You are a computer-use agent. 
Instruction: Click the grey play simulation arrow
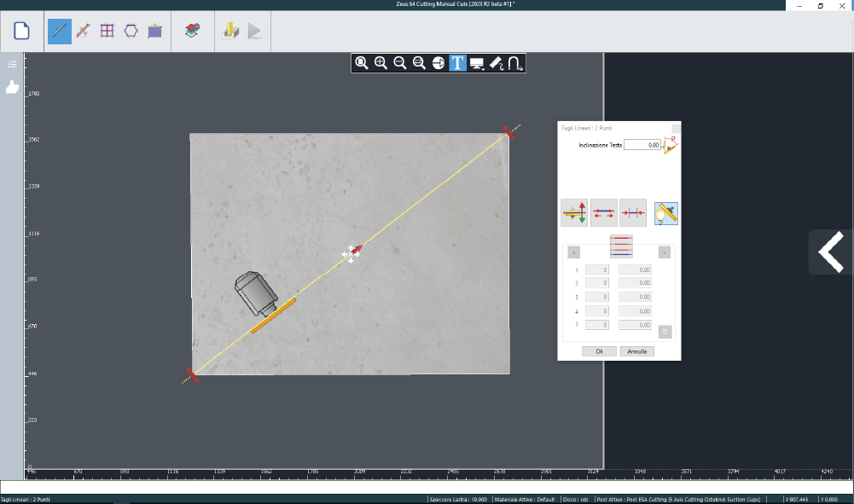click(254, 32)
